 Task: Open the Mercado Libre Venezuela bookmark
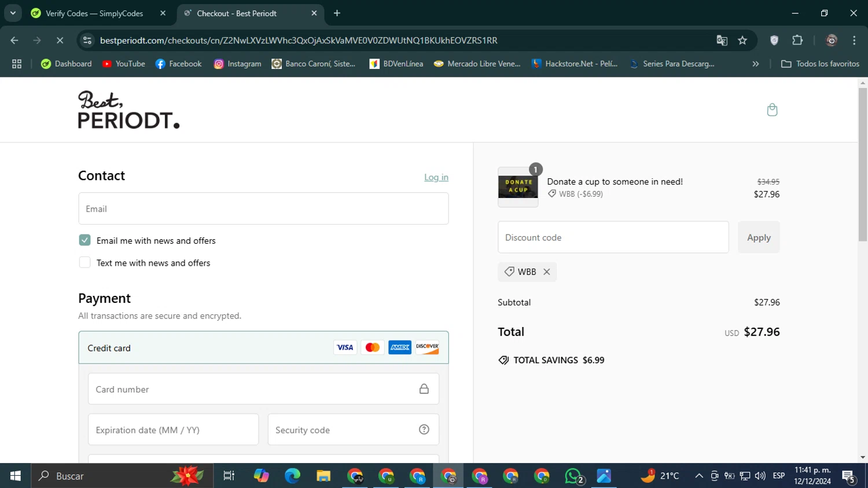pyautogui.click(x=477, y=64)
